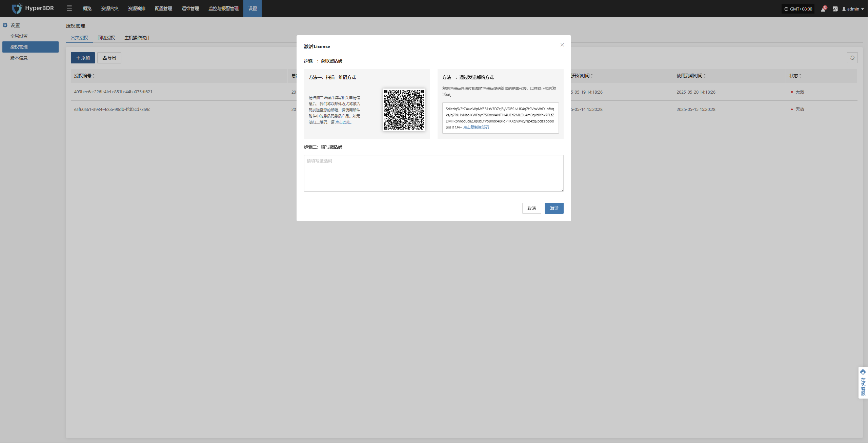Select 授权管理 in the sidebar
Image resolution: width=868 pixels, height=443 pixels.
[30, 47]
